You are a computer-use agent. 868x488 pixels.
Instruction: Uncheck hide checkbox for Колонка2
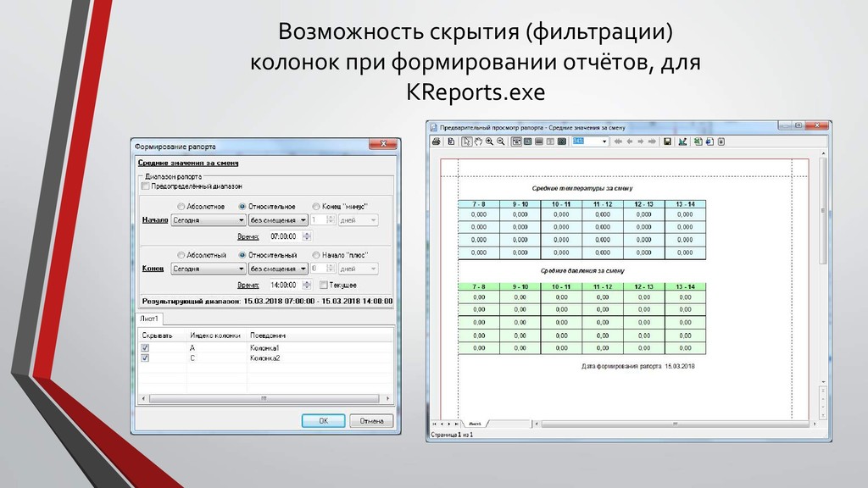(x=145, y=358)
